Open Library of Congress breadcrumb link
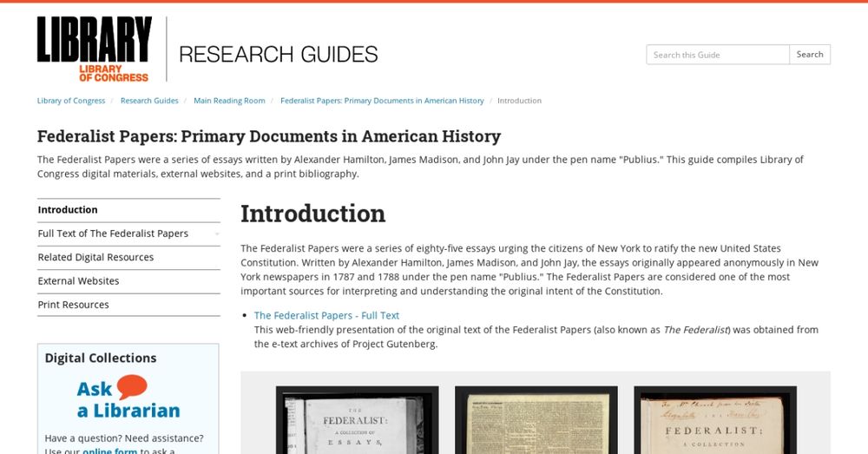 tap(71, 101)
